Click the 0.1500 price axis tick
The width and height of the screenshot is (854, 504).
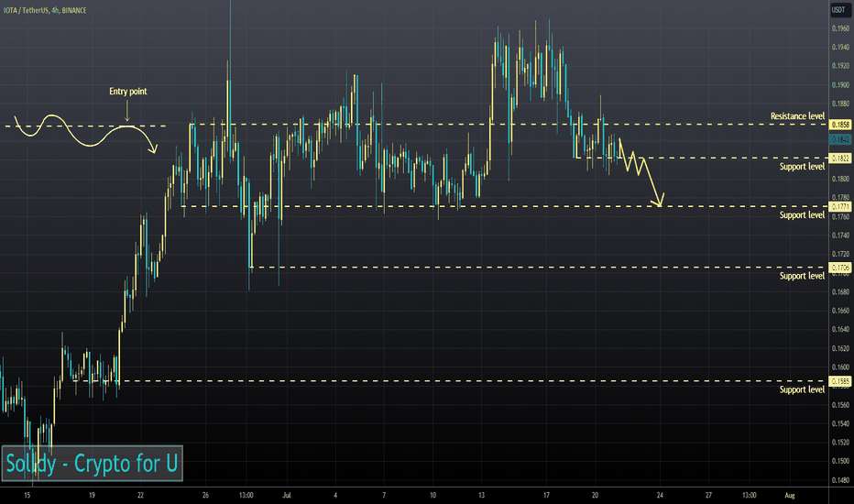pyautogui.click(x=840, y=461)
